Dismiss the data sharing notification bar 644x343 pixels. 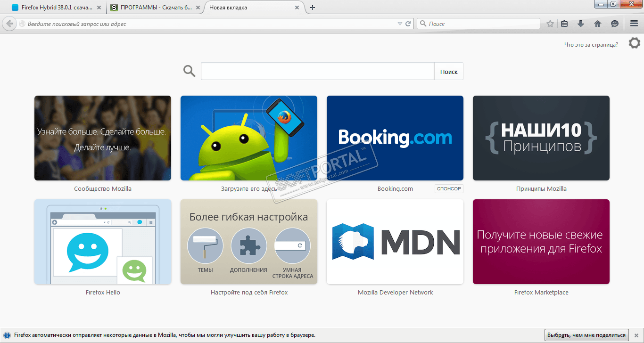pyautogui.click(x=637, y=335)
